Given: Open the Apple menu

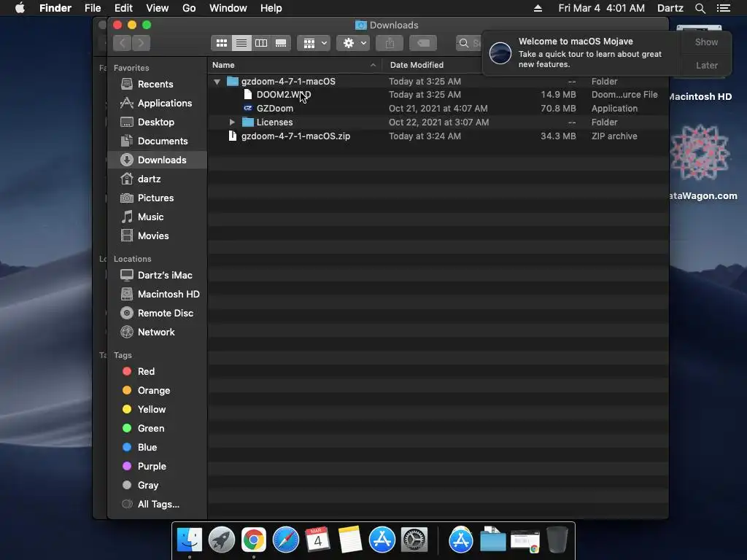Looking at the screenshot, I should tap(20, 8).
